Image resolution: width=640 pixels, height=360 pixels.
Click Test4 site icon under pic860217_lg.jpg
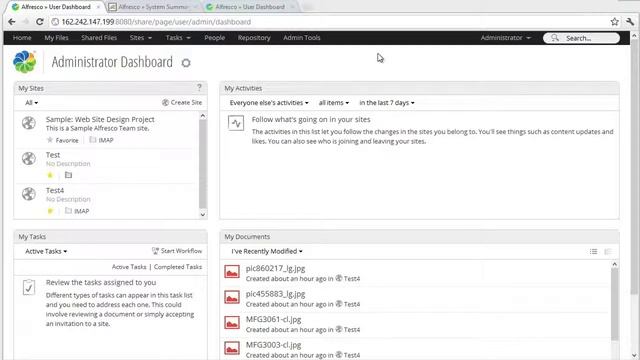(339, 278)
